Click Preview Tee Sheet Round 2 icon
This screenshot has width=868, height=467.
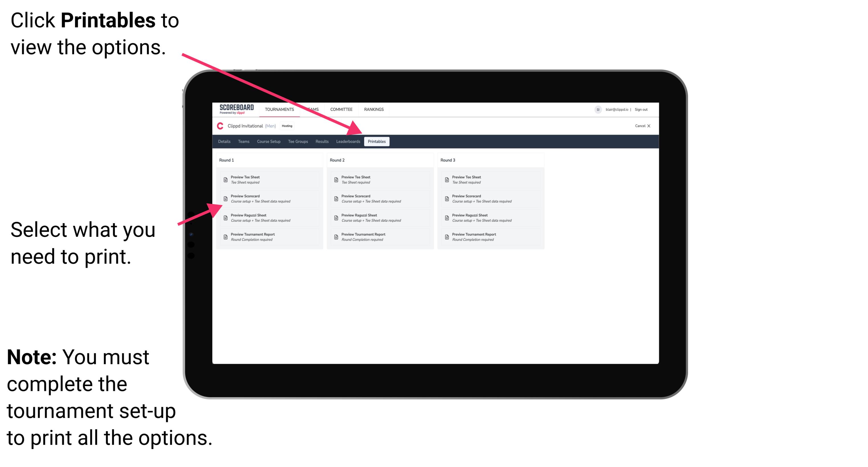tap(336, 180)
